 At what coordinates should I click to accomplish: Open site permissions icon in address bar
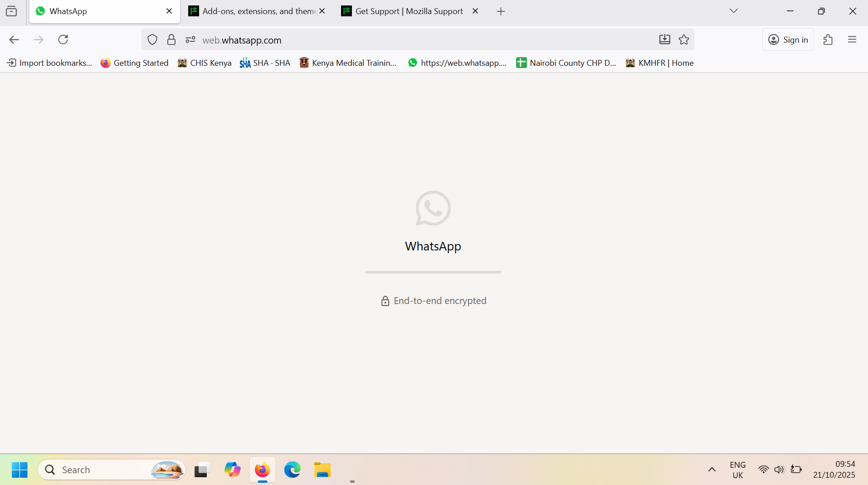[190, 40]
